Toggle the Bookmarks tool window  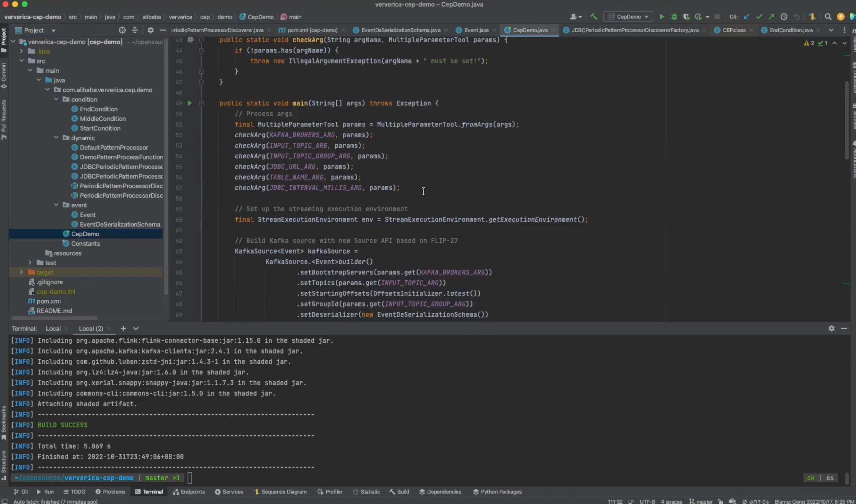[4, 422]
